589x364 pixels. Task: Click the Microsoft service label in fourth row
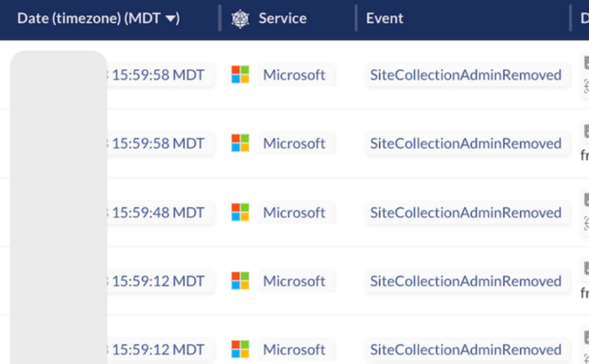point(294,281)
